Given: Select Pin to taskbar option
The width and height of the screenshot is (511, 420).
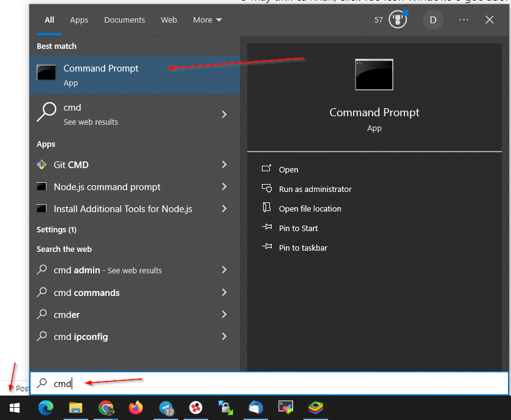Looking at the screenshot, I should click(x=303, y=248).
